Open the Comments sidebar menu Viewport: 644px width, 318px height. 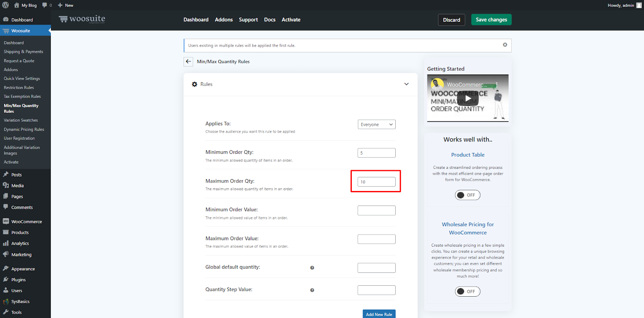22,208
